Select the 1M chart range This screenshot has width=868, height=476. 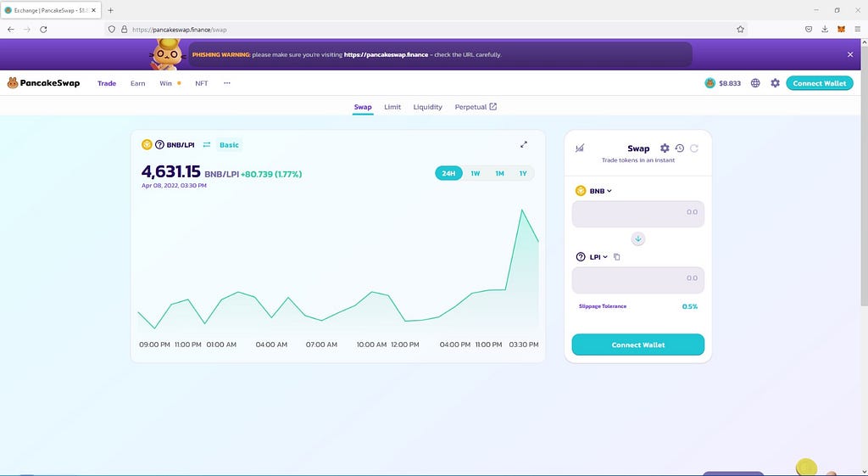(x=499, y=173)
